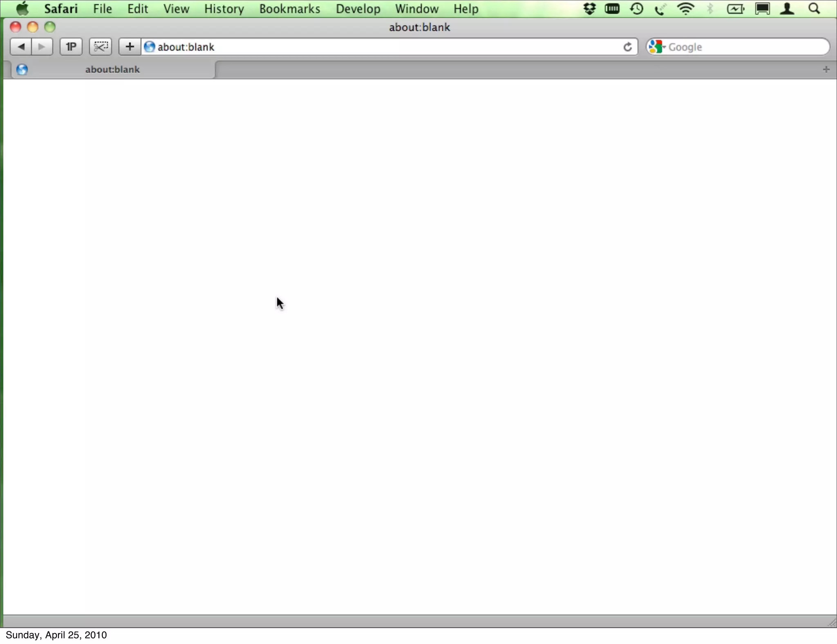Click the Back navigation arrow

pyautogui.click(x=21, y=47)
